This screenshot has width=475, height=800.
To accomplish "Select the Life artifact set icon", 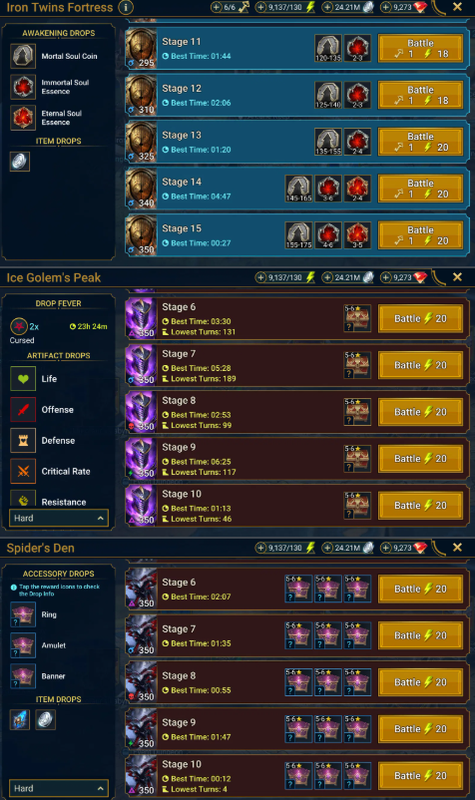I will click(23, 379).
